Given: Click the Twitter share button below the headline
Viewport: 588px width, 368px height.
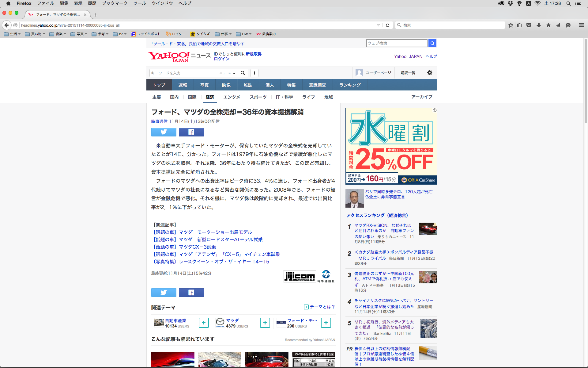Looking at the screenshot, I should click(164, 132).
